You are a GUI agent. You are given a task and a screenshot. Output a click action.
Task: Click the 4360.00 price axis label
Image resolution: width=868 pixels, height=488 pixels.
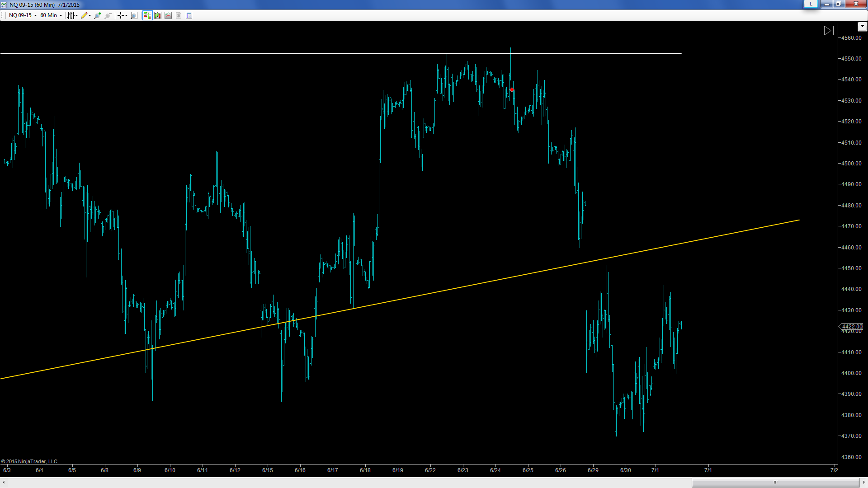pos(851,457)
